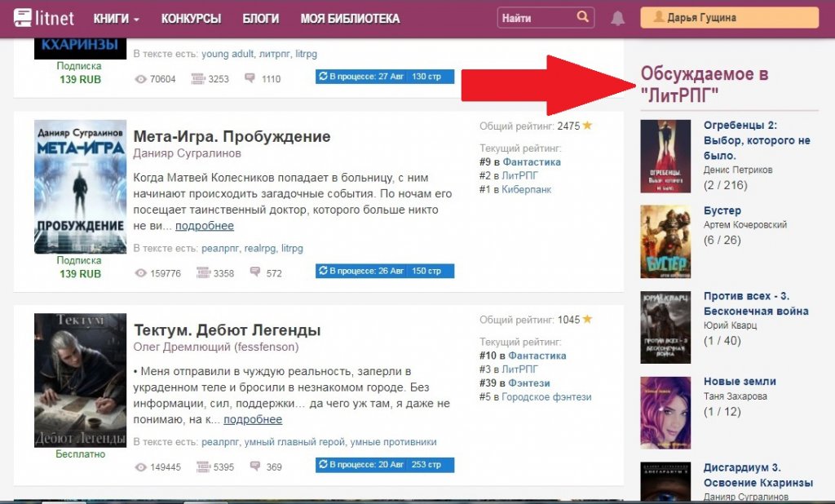Go to the БЛОГИ section
Screen dimensions: 835x504
(260, 19)
